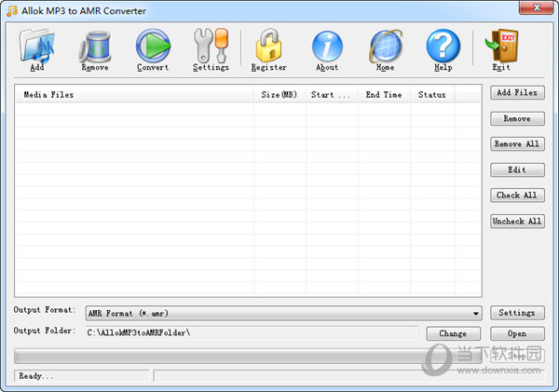This screenshot has width=559, height=392.
Task: Click the Output Folder path field
Action: [252, 333]
